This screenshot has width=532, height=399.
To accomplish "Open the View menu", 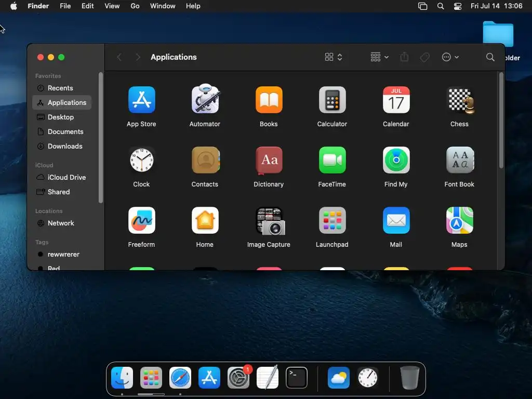I will [112, 6].
